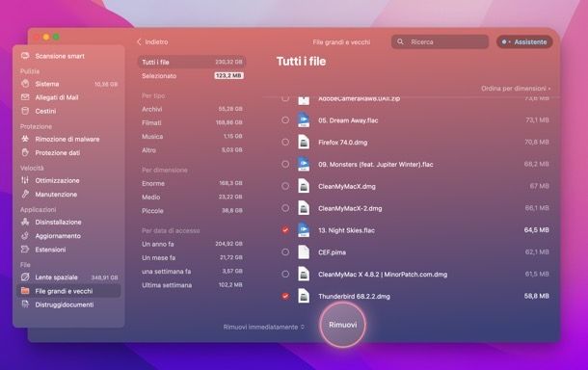Click the file icon of 05. Dream Away.flac
This screenshot has width=588, height=370.
[304, 119]
